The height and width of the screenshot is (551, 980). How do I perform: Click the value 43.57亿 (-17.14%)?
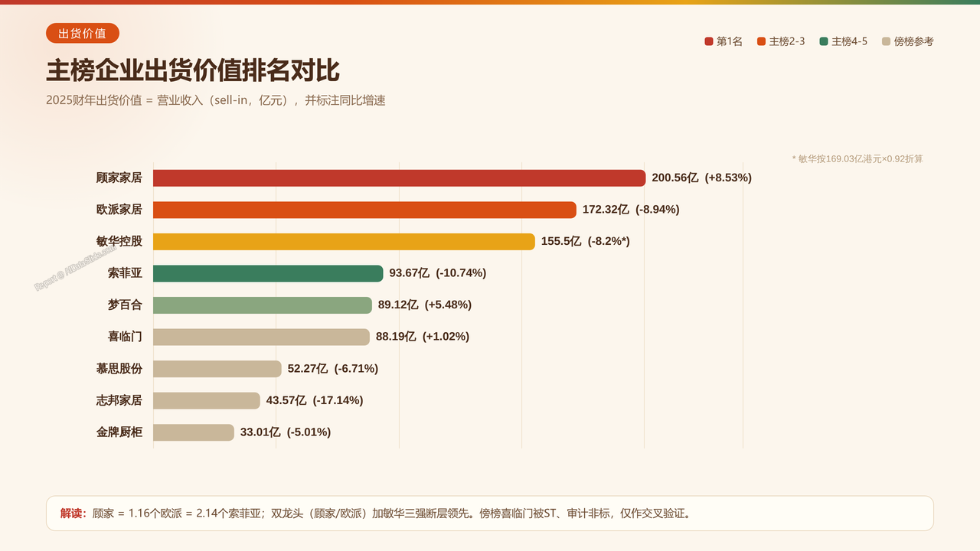315,400
